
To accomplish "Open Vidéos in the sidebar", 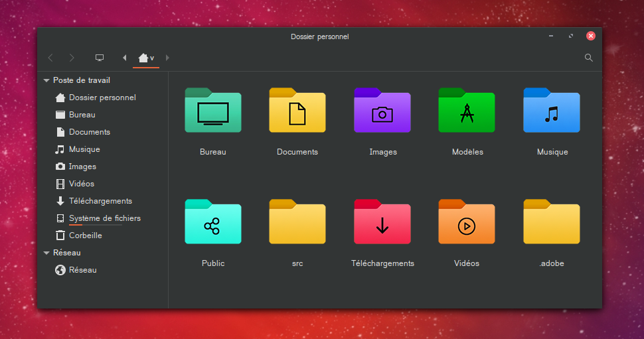I will coord(75,184).
